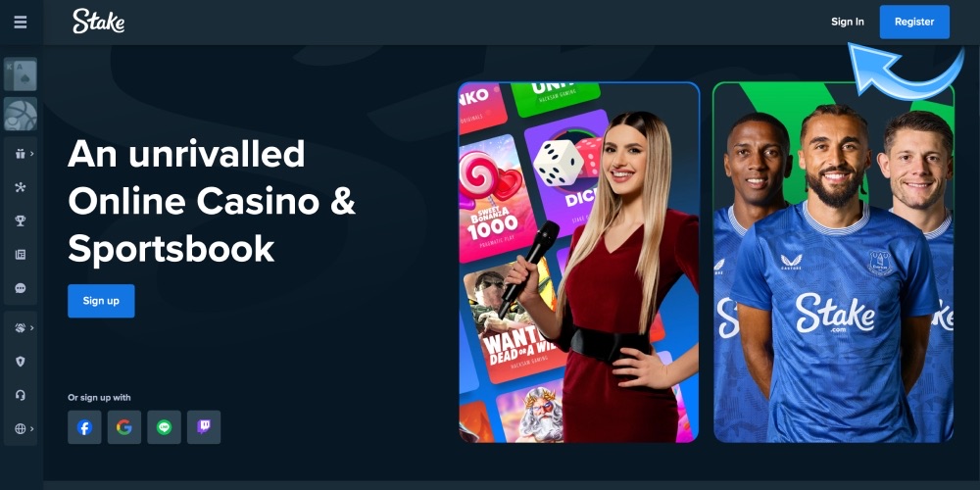Expand the handshake sponsorships menu in the sidebar
This screenshot has width=980, height=490.
pos(24,327)
